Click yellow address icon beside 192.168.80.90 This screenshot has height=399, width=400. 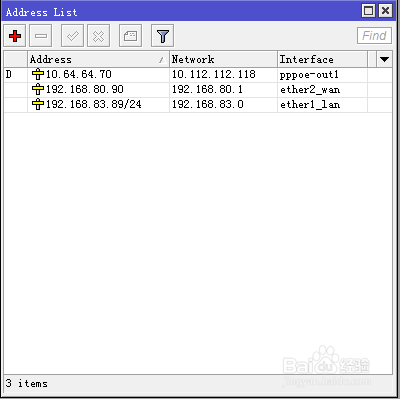[x=38, y=89]
